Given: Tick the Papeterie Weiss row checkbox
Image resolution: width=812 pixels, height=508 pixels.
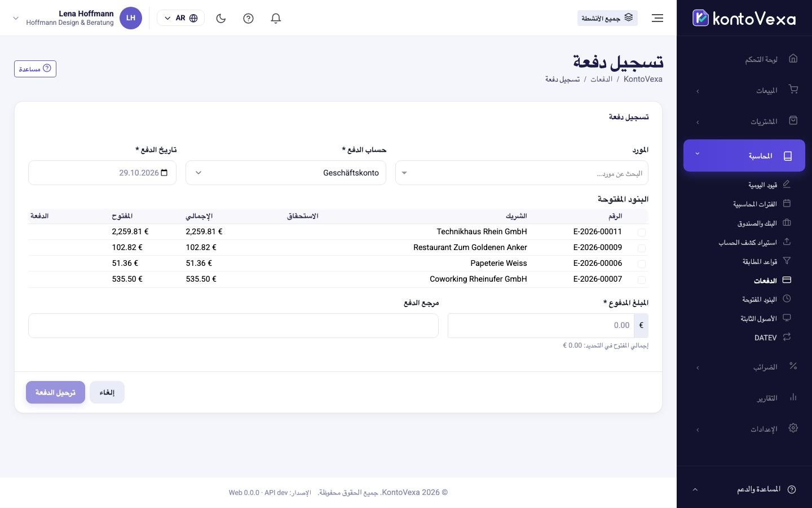Looking at the screenshot, I should point(642,264).
